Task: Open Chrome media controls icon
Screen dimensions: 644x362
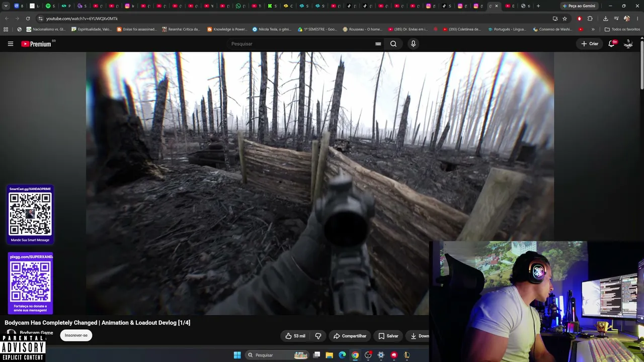Action: pos(616,19)
